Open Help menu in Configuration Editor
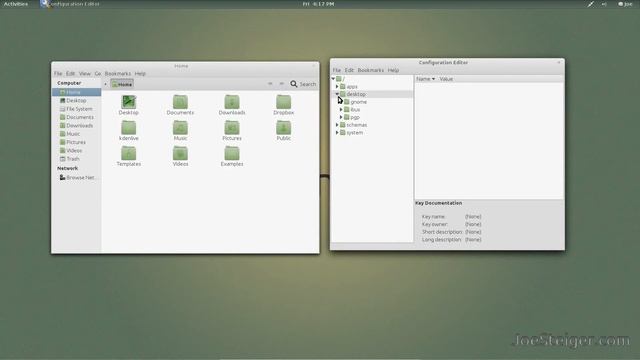This screenshot has width=640, height=360. click(x=393, y=70)
